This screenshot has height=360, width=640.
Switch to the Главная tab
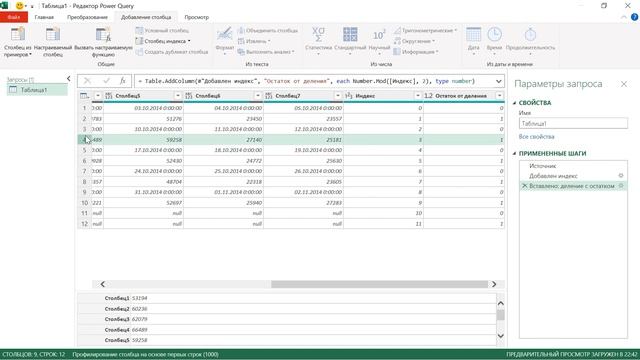coord(44,17)
